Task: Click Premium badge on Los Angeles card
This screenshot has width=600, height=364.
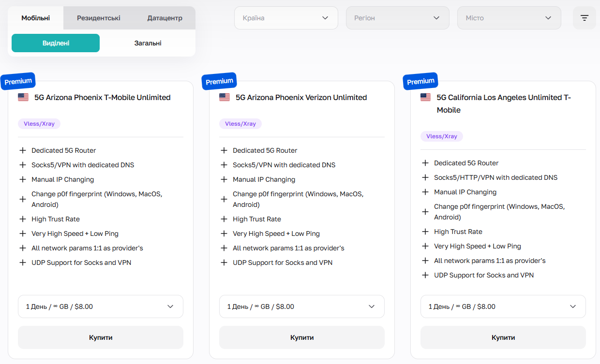Action: coord(420,81)
